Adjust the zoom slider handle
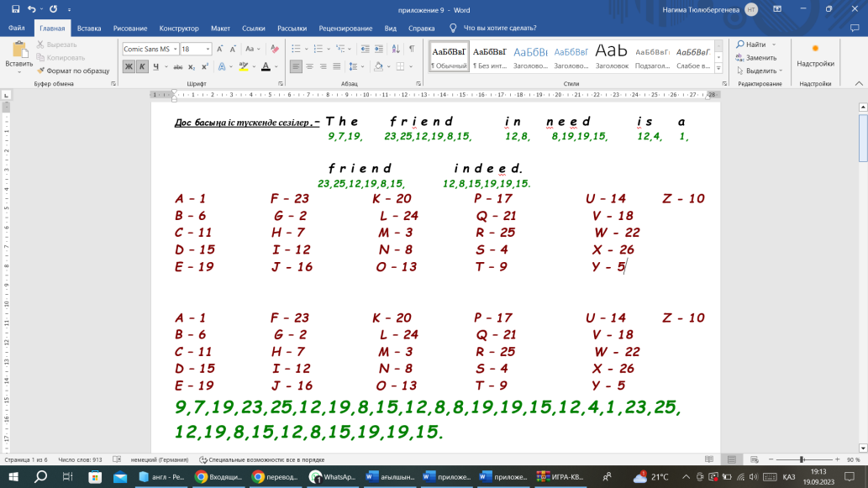868x488 pixels. click(802, 459)
